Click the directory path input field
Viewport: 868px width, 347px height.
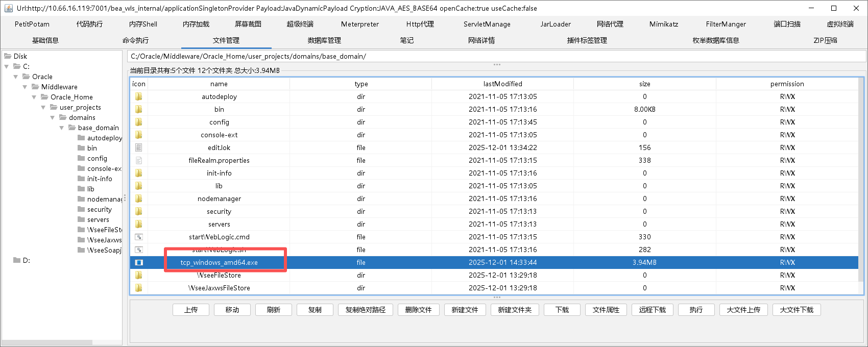496,56
